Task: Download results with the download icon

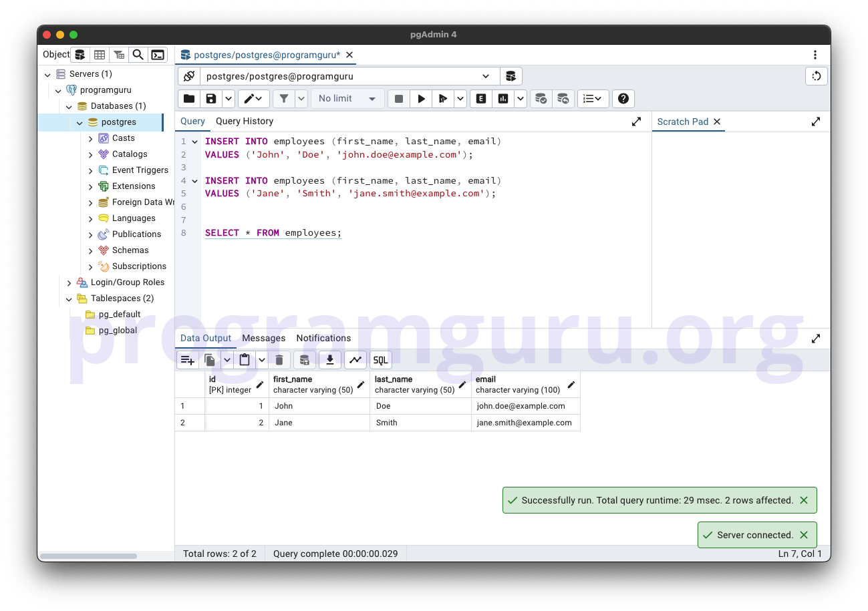Action: click(329, 361)
